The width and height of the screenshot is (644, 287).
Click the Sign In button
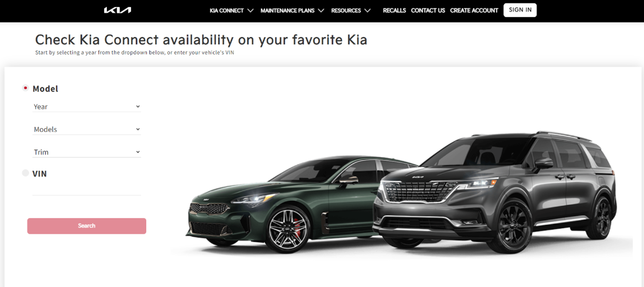pos(520,10)
